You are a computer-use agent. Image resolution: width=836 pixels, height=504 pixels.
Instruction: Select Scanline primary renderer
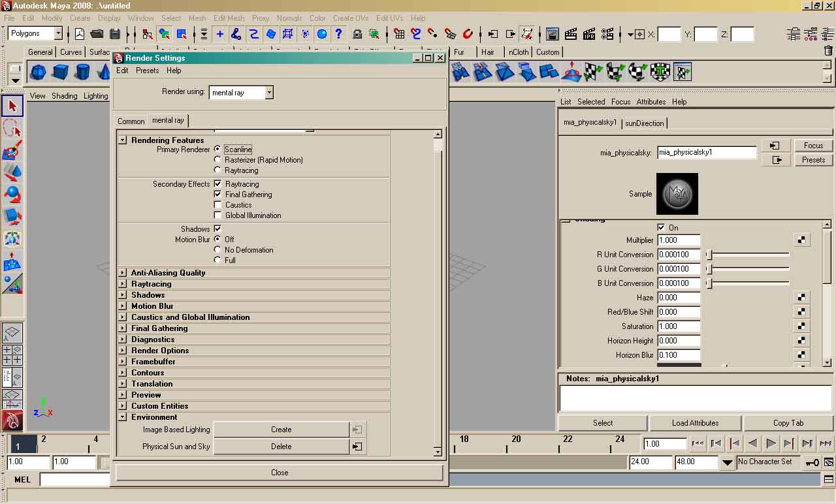coord(217,150)
